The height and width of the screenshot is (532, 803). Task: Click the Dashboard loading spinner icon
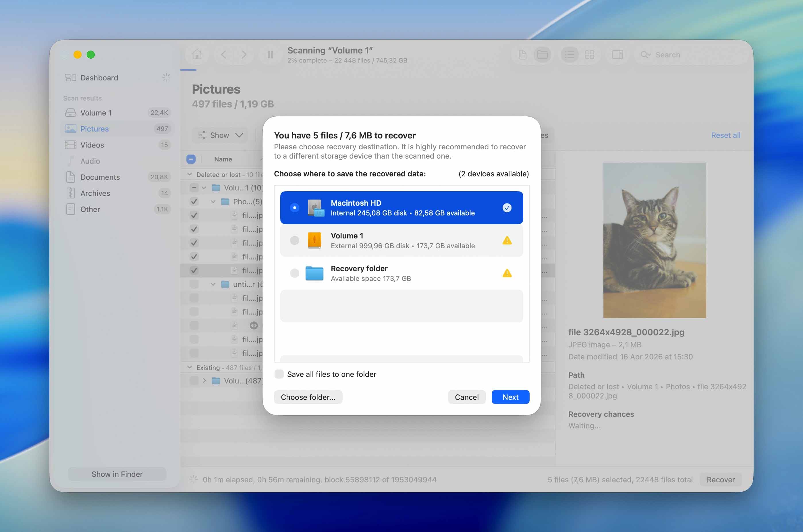click(166, 77)
